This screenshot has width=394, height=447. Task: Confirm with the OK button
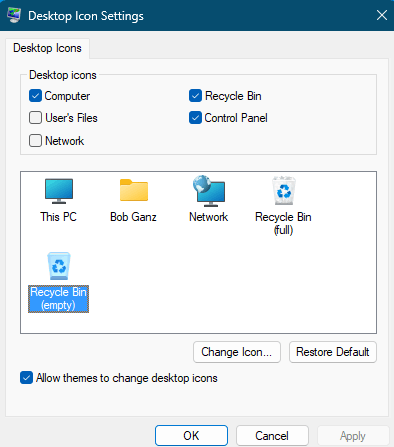[191, 436]
